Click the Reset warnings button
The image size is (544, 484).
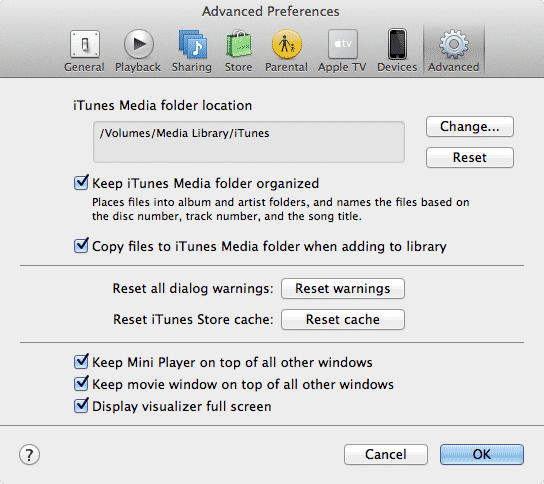(343, 288)
